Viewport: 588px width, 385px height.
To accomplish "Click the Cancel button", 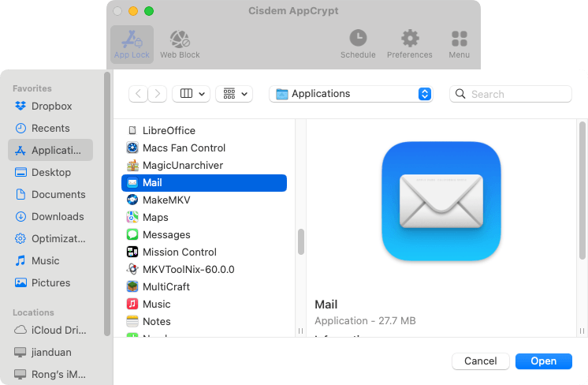I will tap(480, 361).
